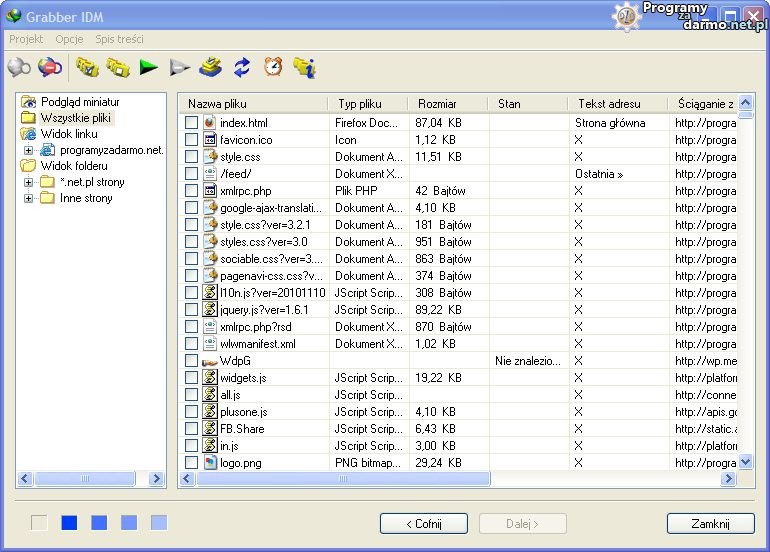770x552 pixels.
Task: Open the alarm clock scheduler icon
Action: pyautogui.click(x=272, y=67)
